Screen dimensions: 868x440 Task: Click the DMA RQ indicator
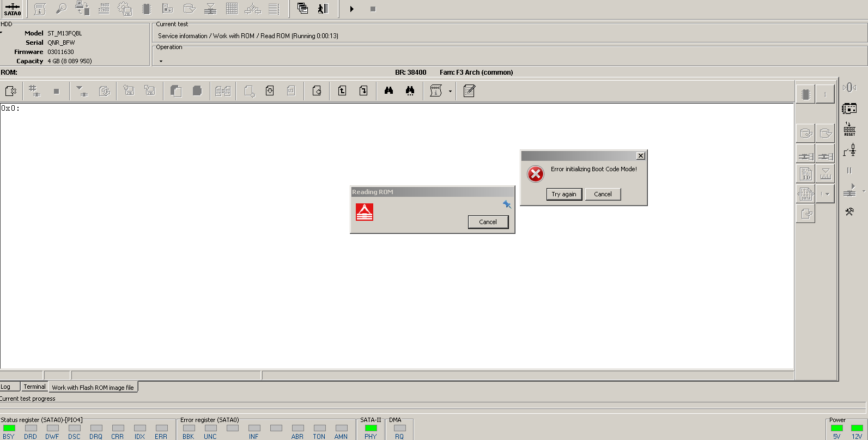click(x=400, y=428)
